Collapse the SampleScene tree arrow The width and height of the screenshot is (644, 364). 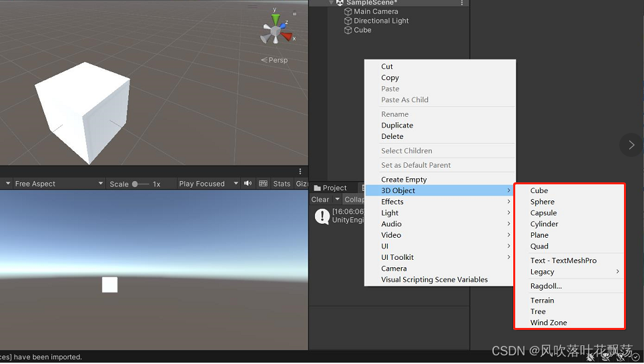pyautogui.click(x=331, y=3)
